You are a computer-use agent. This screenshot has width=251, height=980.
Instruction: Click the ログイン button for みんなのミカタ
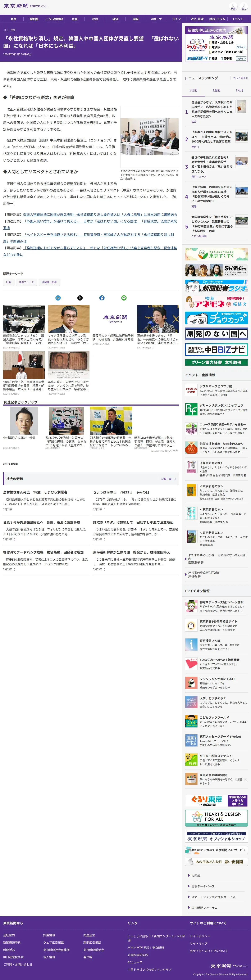click(241, 48)
